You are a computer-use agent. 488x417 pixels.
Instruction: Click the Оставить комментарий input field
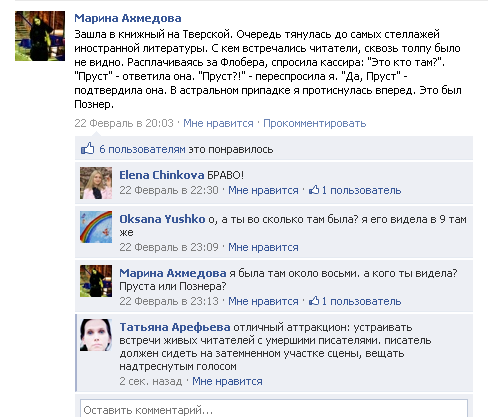pos(274,409)
